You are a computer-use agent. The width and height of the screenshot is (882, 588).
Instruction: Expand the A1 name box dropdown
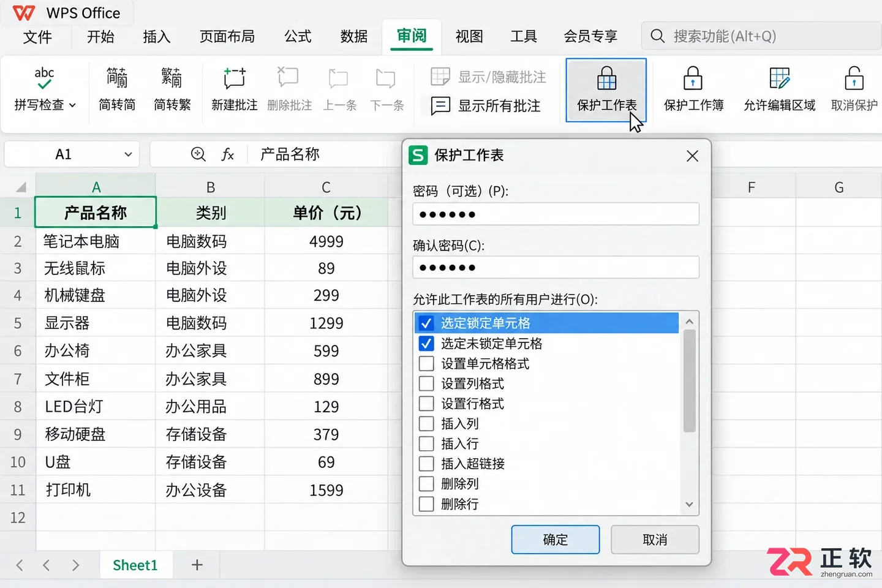point(128,154)
